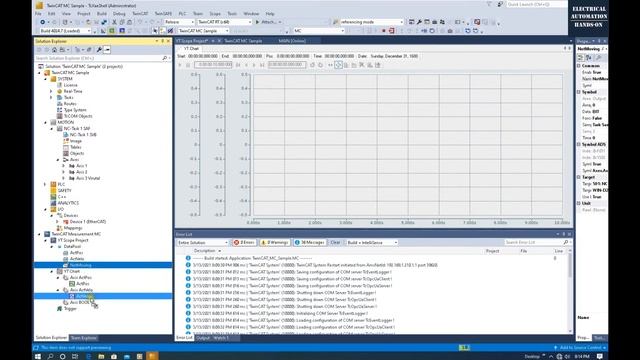Open the Debug menu
This screenshot has width=640, height=360.
119,13
